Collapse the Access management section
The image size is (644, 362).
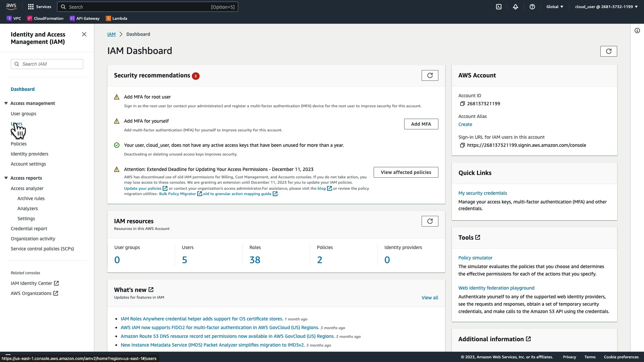(x=6, y=103)
